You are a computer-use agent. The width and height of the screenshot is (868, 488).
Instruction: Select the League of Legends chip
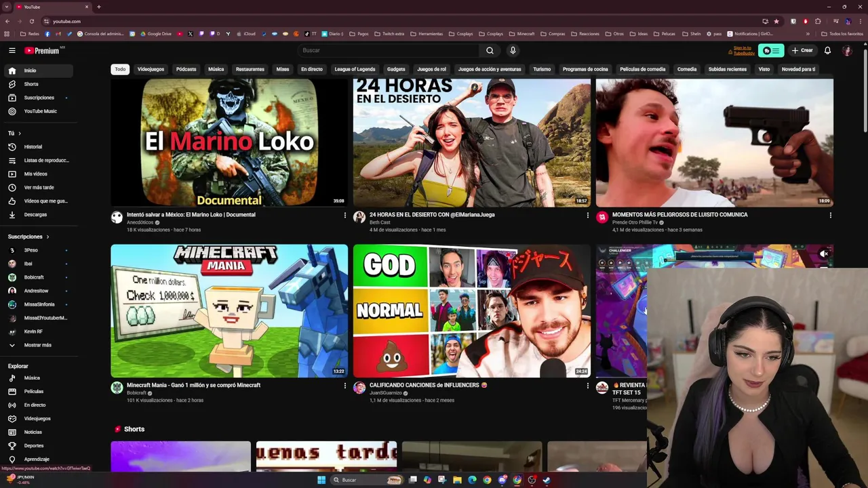click(355, 69)
